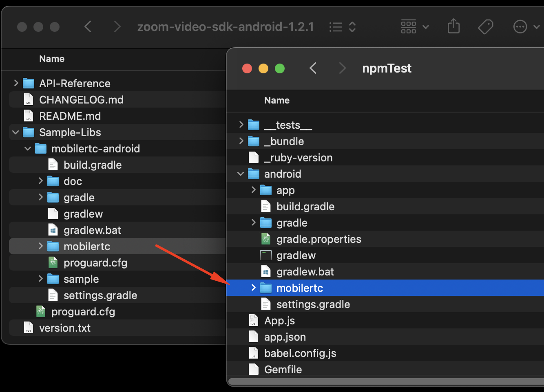Expand the __tests__ folder

click(241, 124)
